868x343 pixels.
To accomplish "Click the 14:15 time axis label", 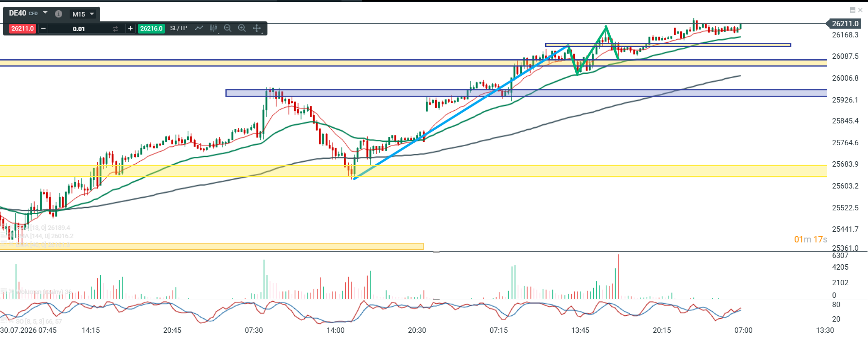I will click(90, 330).
